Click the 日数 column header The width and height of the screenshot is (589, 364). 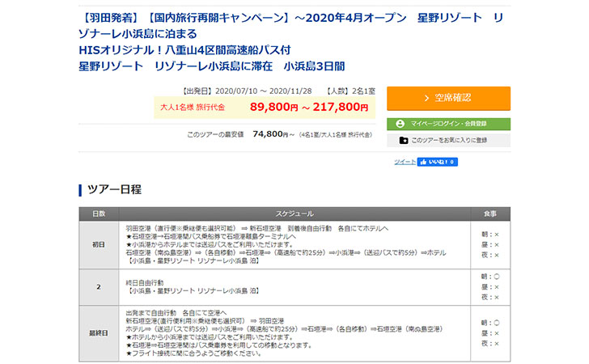(99, 214)
